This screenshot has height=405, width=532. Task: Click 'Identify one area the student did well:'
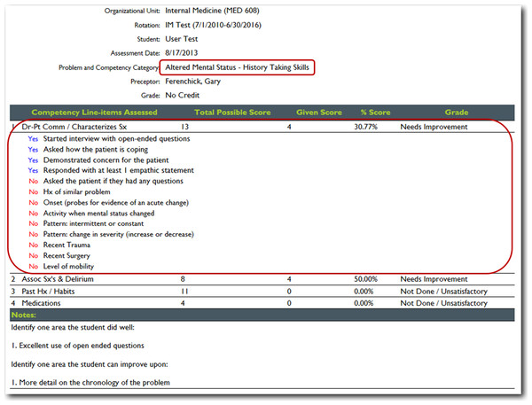(x=73, y=328)
